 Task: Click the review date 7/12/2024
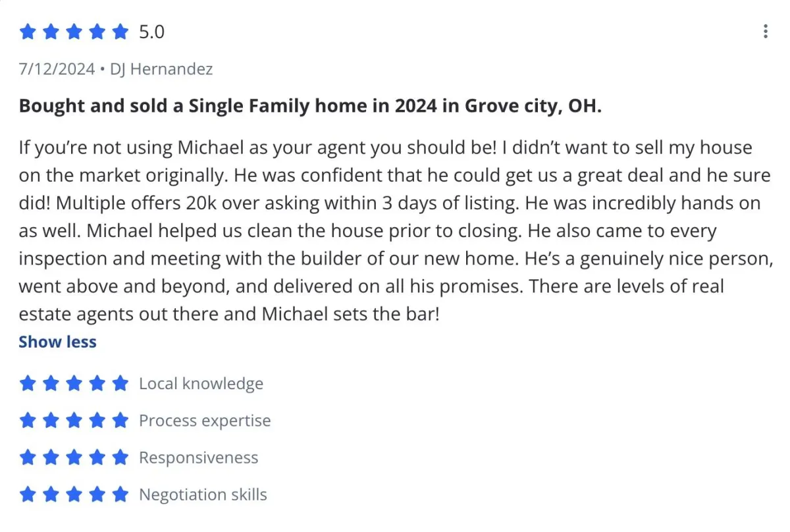[x=57, y=68]
